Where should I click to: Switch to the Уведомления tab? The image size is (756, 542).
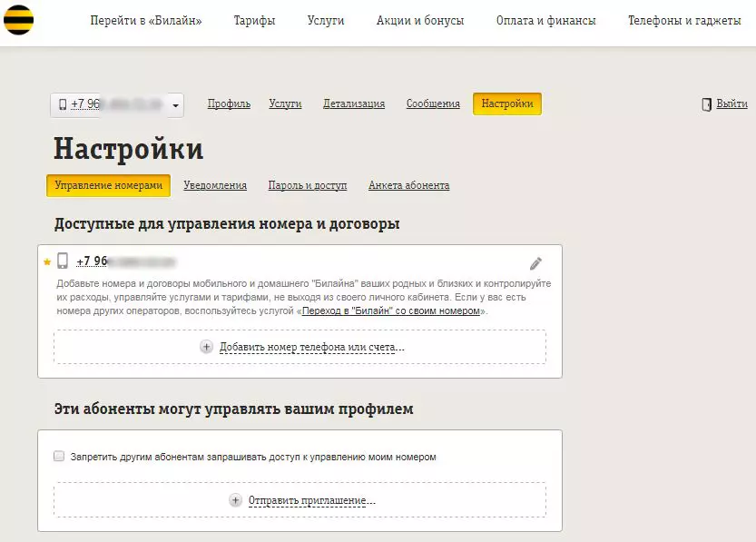[215, 185]
